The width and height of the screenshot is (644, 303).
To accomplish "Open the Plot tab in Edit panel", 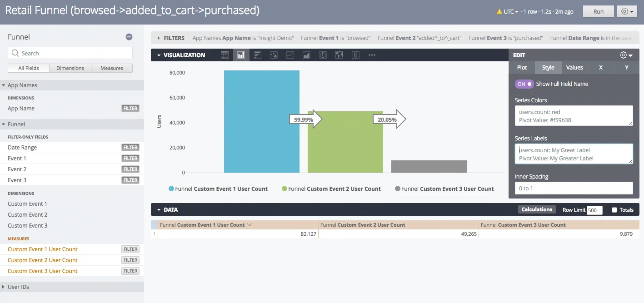I will click(522, 67).
